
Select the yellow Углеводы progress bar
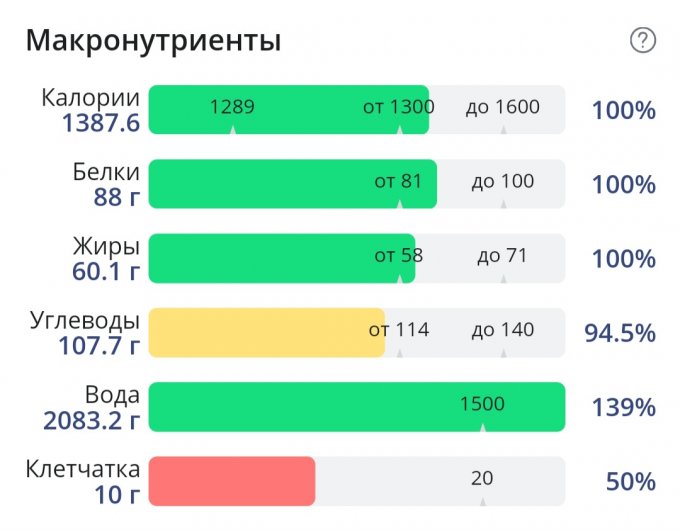266,333
